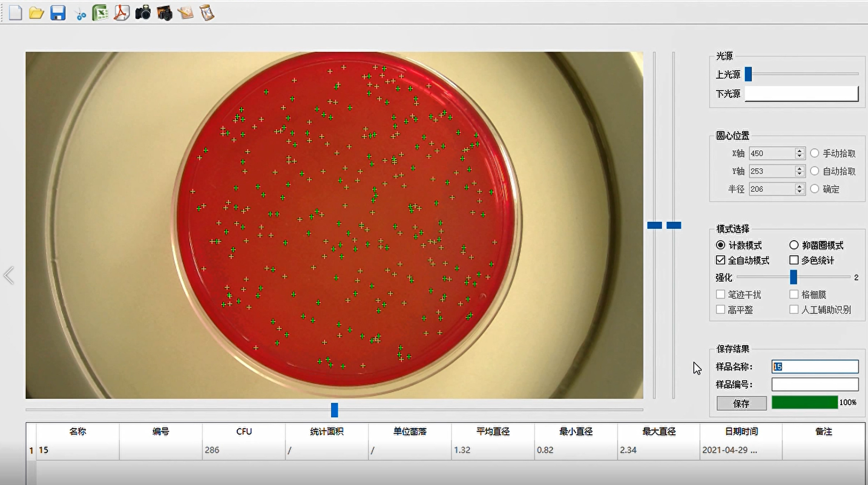Click the 强化 slider handle
Screen dimensions: 868x485
793,277
